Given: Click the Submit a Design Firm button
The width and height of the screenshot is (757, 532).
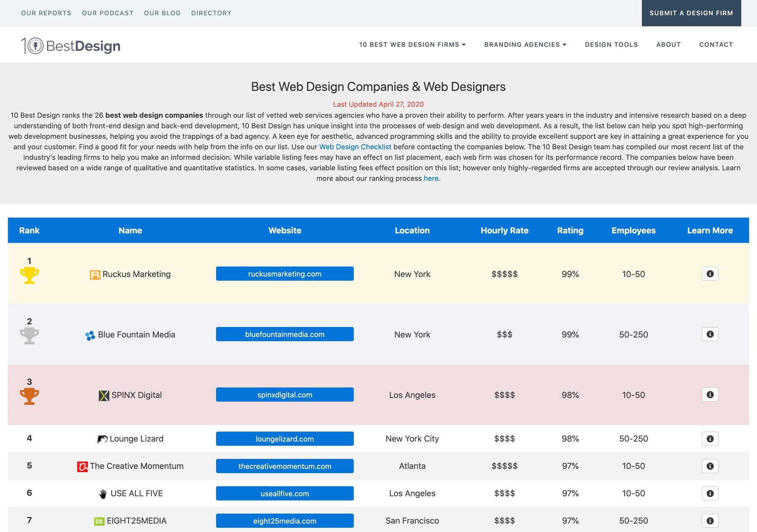Looking at the screenshot, I should coord(691,13).
